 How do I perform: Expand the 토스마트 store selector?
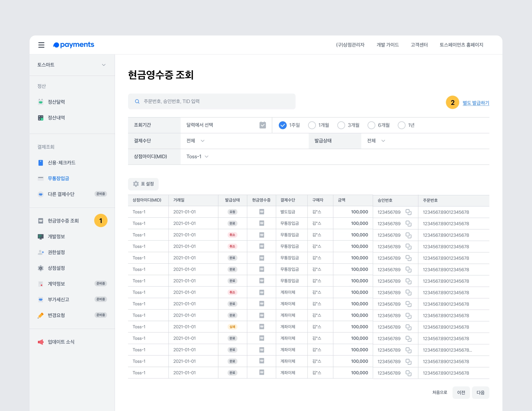[x=104, y=65]
